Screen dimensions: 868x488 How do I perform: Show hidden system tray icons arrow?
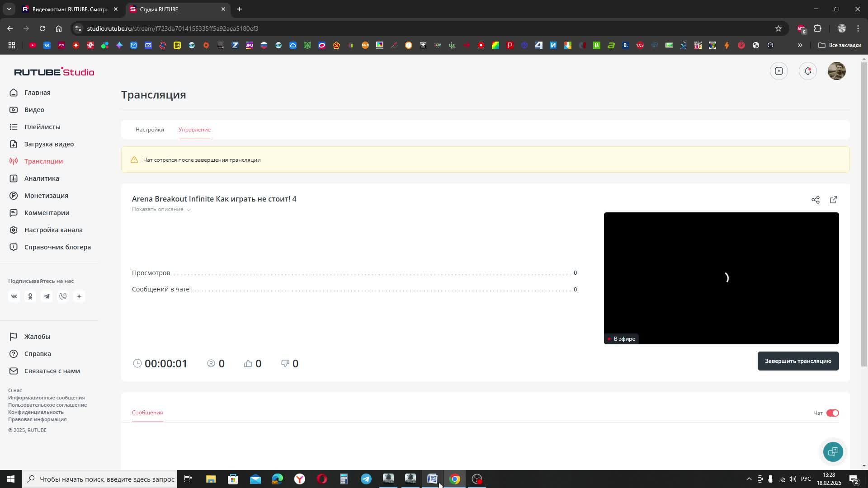[749, 479]
